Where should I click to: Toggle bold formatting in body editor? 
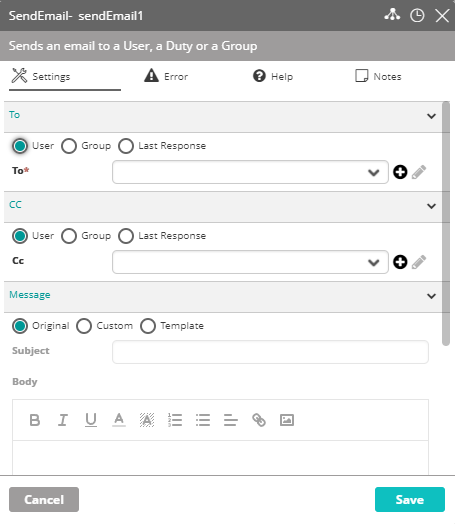click(35, 420)
